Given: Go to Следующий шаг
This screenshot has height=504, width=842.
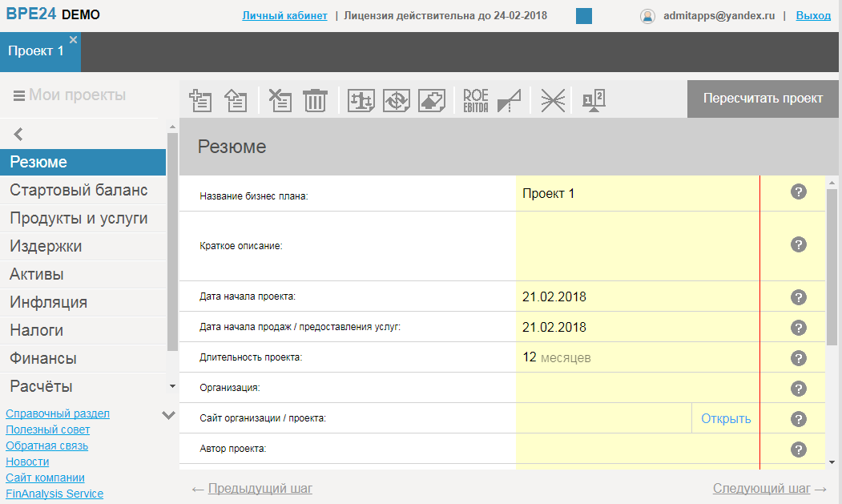Looking at the screenshot, I should point(761,489).
